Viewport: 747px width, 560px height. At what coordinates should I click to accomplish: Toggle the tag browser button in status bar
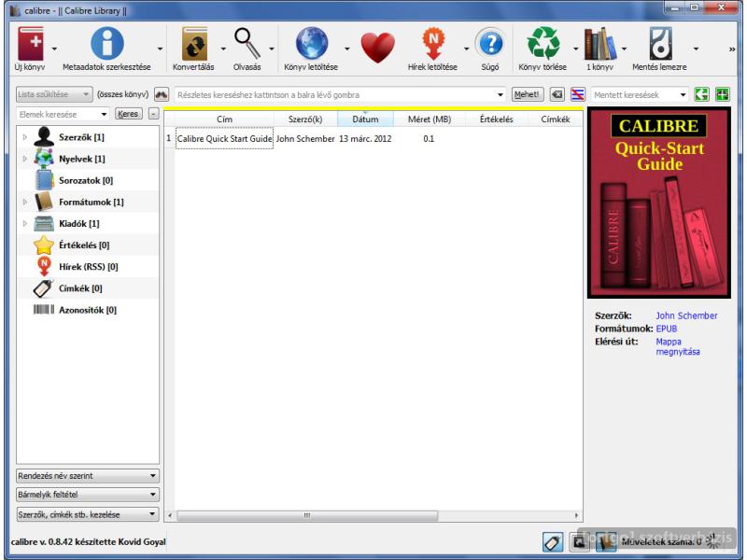click(x=553, y=542)
